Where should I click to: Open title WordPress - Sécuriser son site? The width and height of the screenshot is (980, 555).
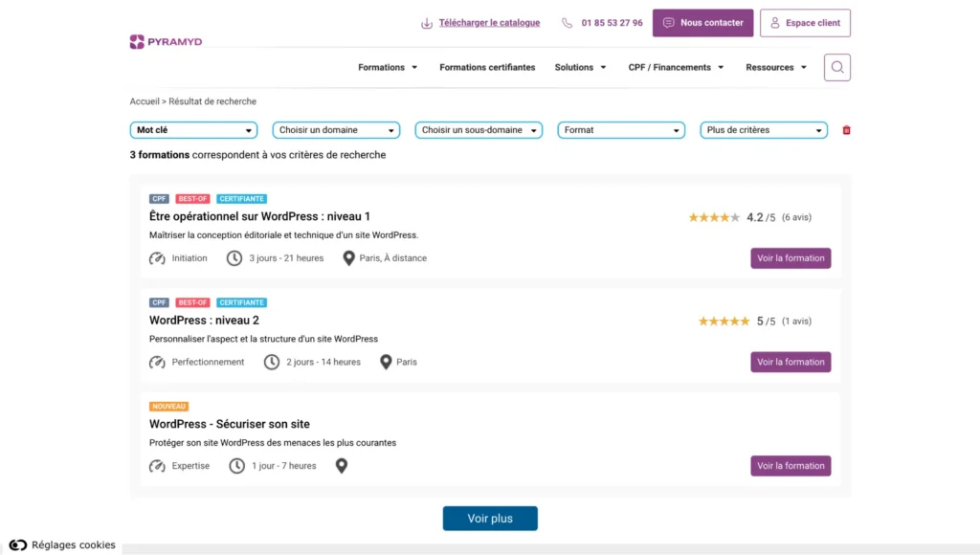[x=230, y=424]
